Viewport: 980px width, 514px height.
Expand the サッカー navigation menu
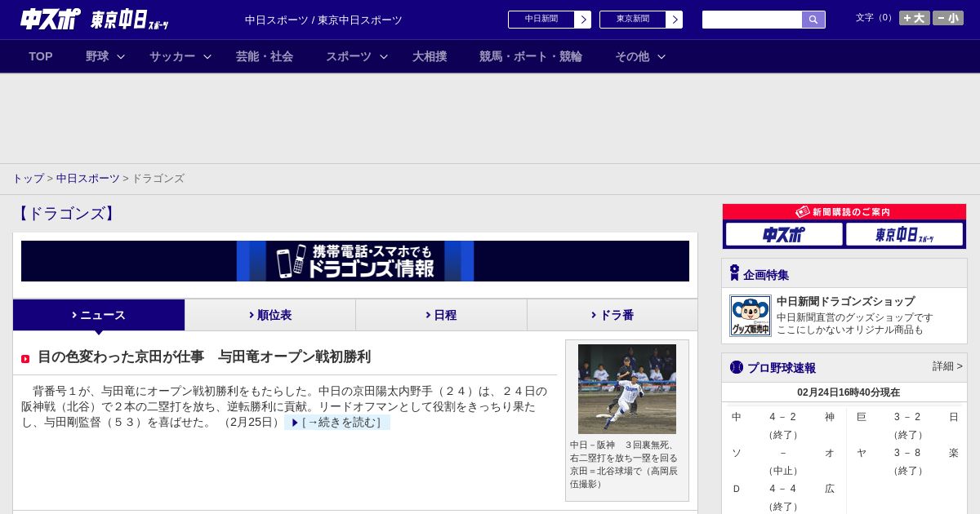click(x=180, y=56)
